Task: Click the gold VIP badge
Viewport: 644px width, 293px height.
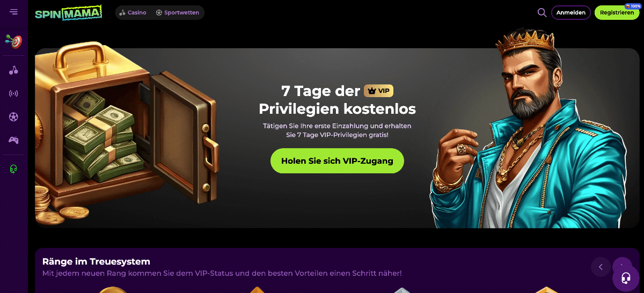Action: click(378, 91)
